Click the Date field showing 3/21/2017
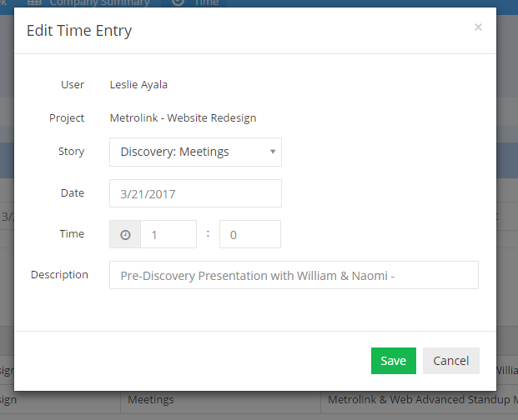The image size is (518, 420). pyautogui.click(x=195, y=193)
